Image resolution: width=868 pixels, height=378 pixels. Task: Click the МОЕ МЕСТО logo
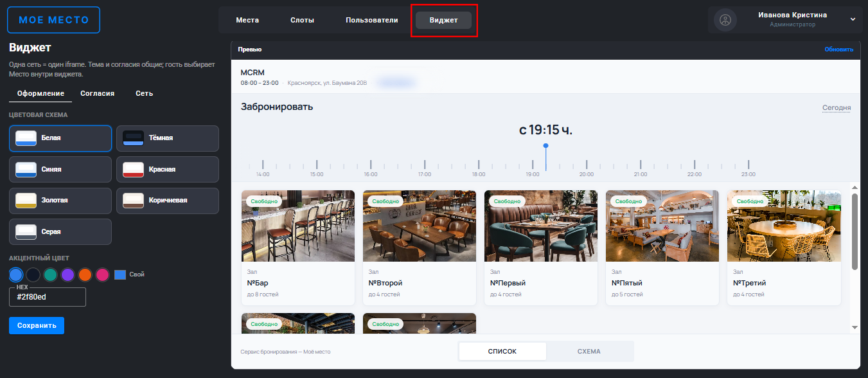pos(54,20)
